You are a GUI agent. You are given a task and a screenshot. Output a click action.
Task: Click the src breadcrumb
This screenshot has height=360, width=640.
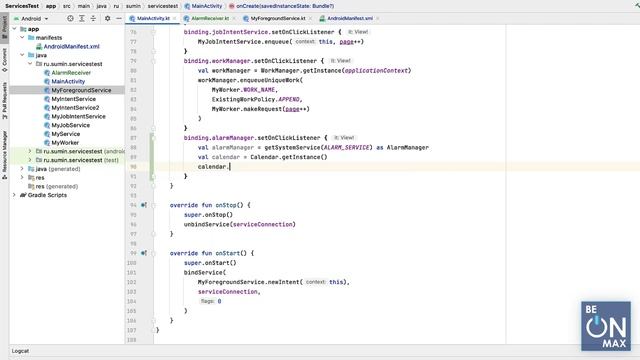(67, 6)
